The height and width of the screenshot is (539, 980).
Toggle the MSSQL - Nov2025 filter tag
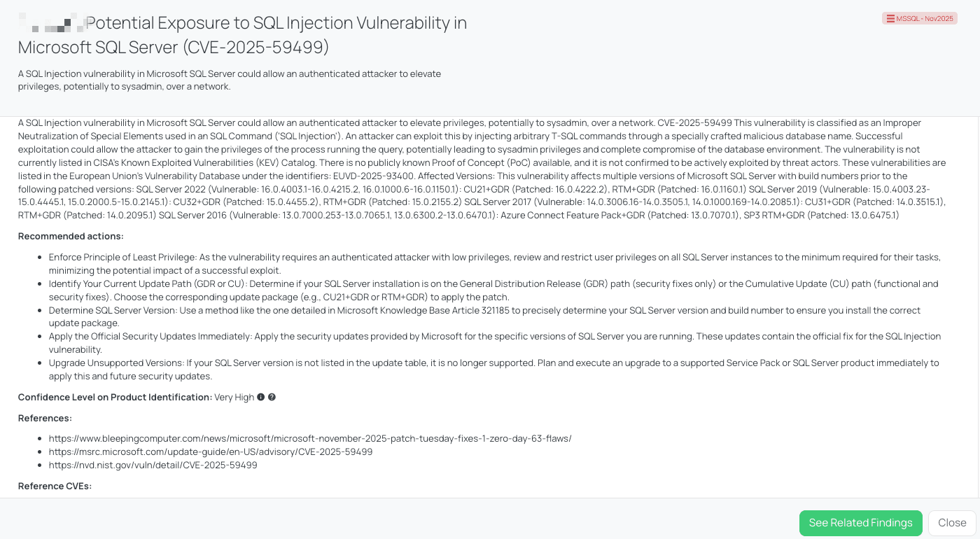919,18
